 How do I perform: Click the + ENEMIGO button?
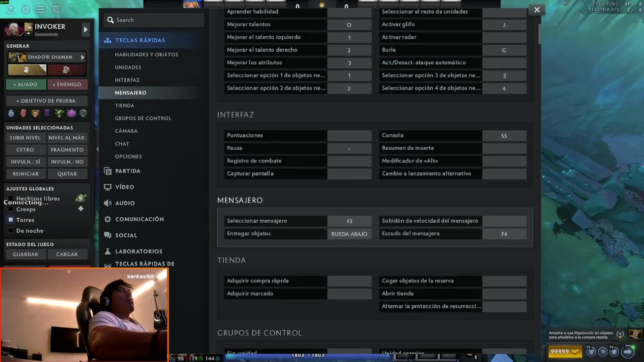coord(67,84)
